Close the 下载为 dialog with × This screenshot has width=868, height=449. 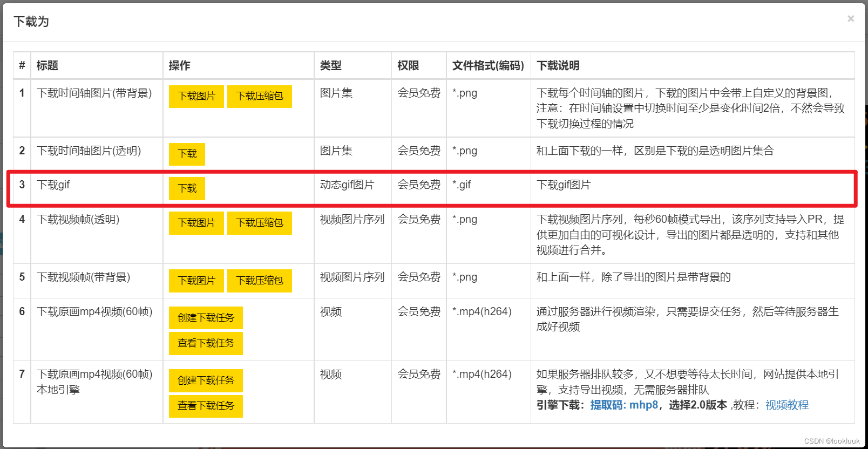pyautogui.click(x=851, y=19)
